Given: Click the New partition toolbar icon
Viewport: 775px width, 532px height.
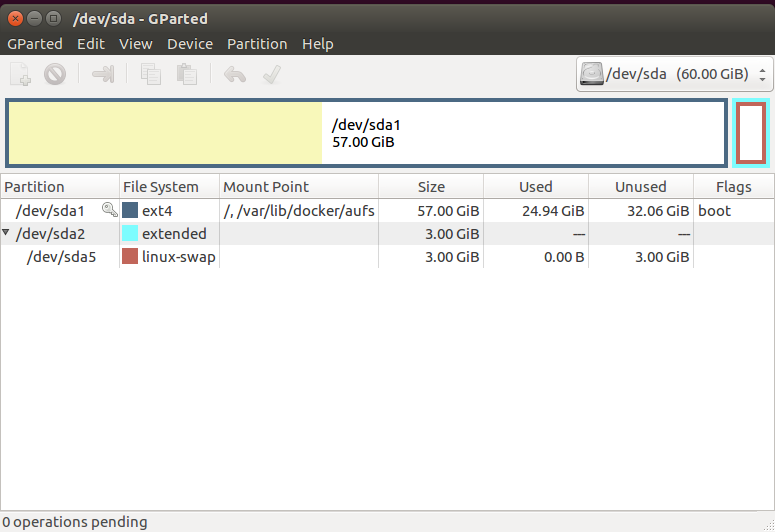Looking at the screenshot, I should 20,75.
